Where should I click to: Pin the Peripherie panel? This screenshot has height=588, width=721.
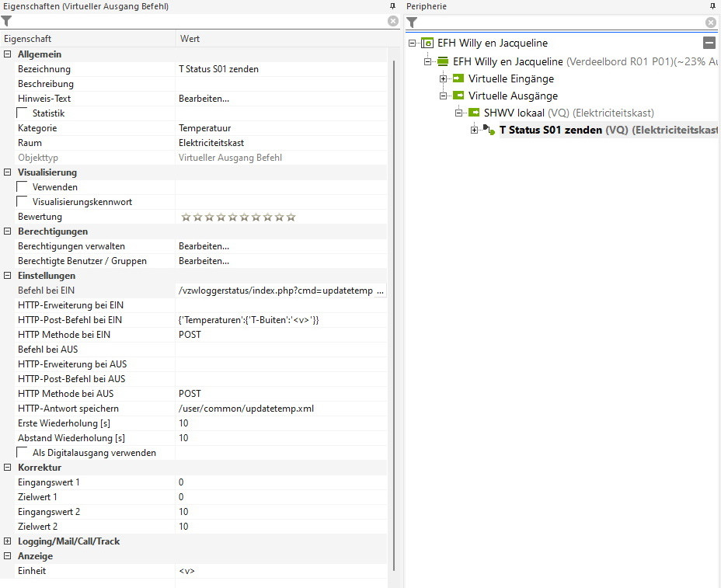tap(712, 6)
